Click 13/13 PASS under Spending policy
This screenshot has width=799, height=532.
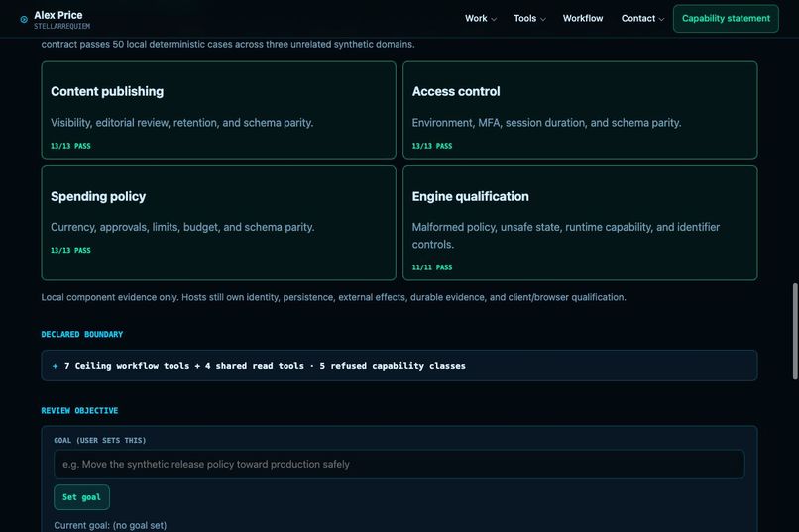pyautogui.click(x=70, y=250)
